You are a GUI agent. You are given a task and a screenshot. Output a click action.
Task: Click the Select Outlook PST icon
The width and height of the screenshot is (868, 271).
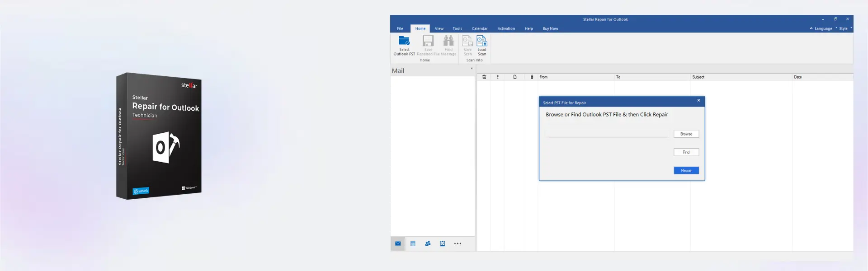pyautogui.click(x=404, y=41)
